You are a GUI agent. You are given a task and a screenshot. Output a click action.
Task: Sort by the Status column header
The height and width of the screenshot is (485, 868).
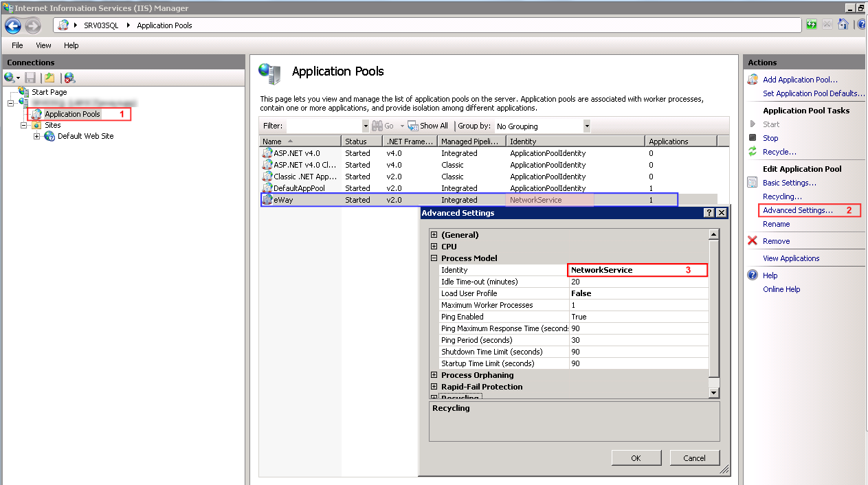363,142
